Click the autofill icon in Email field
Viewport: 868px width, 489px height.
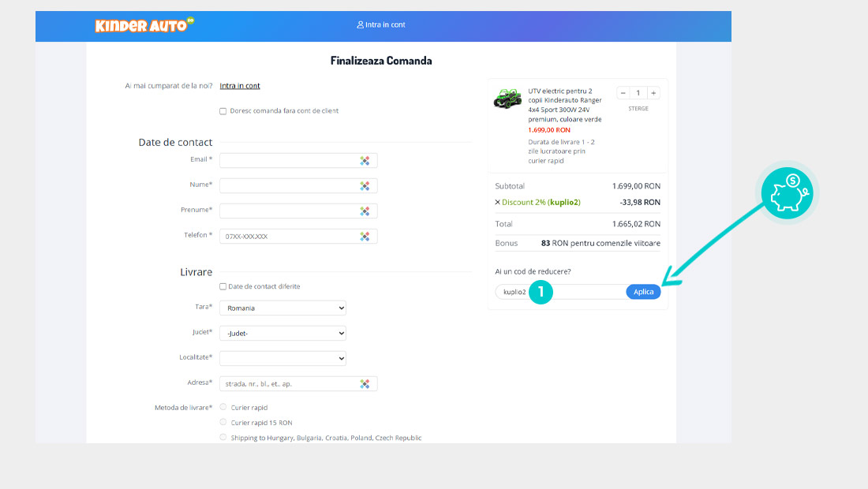click(x=365, y=161)
